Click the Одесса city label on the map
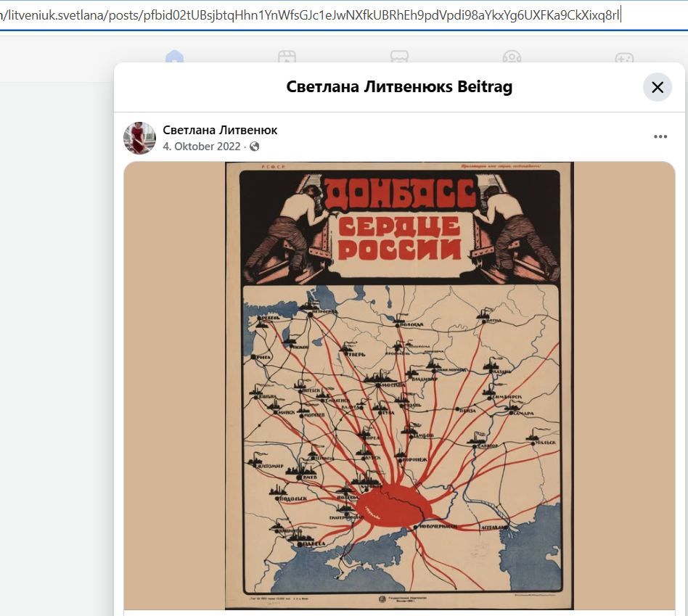Image resolution: width=688 pixels, height=616 pixels. point(314,543)
